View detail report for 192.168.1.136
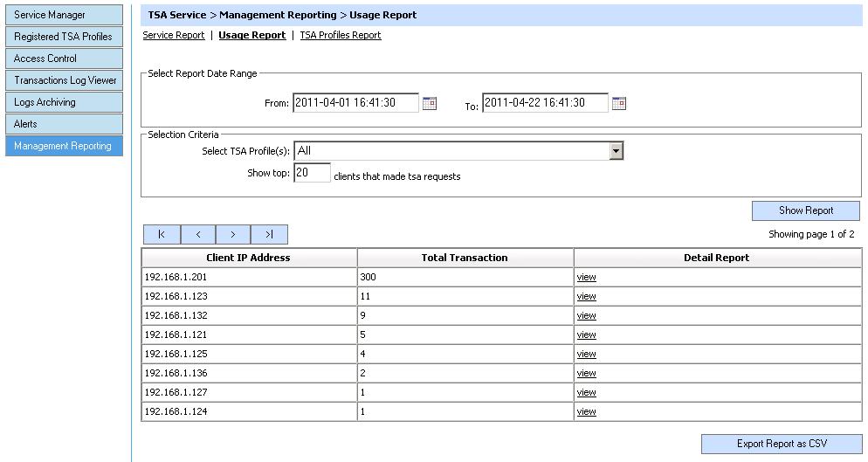868x462 pixels. pyautogui.click(x=586, y=373)
